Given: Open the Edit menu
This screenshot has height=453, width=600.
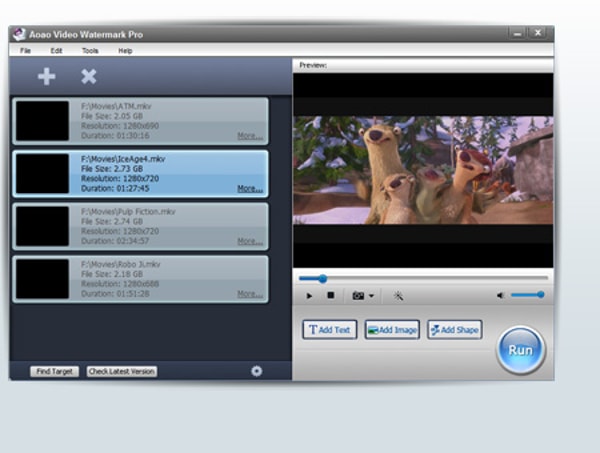Looking at the screenshot, I should coord(56,51).
